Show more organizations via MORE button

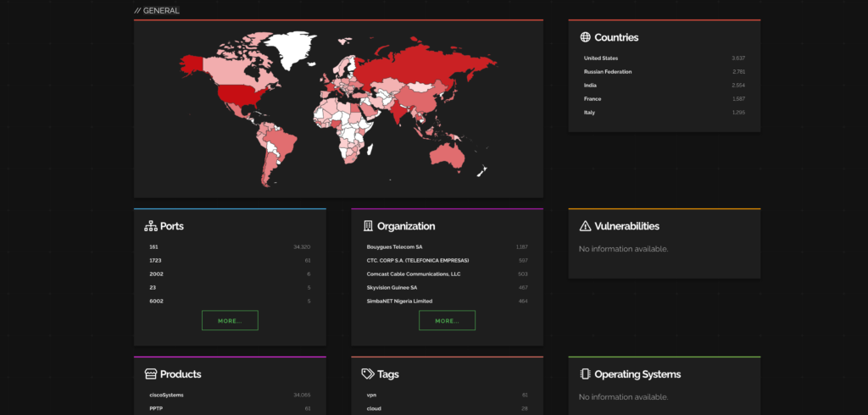click(447, 320)
